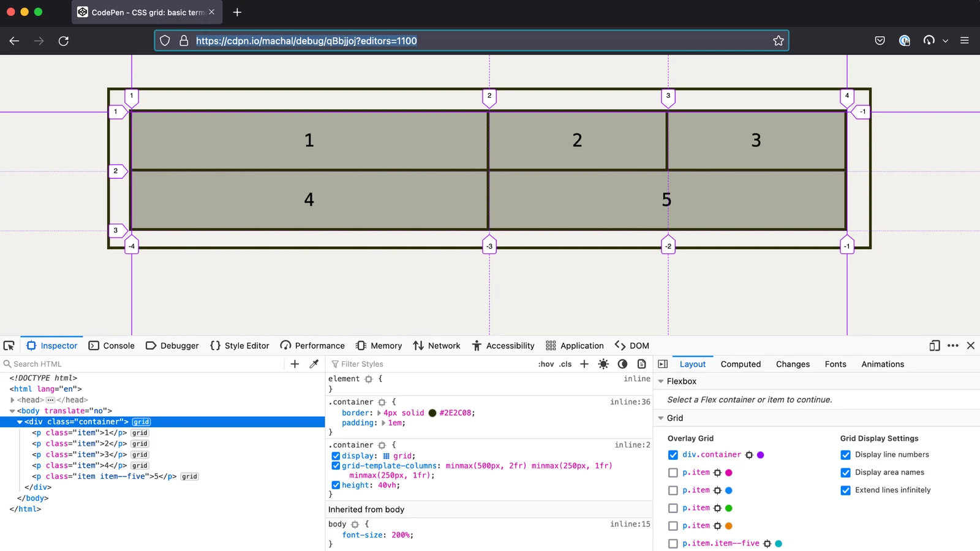Click the .cls class toggle button
This screenshot has height=551, width=980.
click(565, 364)
